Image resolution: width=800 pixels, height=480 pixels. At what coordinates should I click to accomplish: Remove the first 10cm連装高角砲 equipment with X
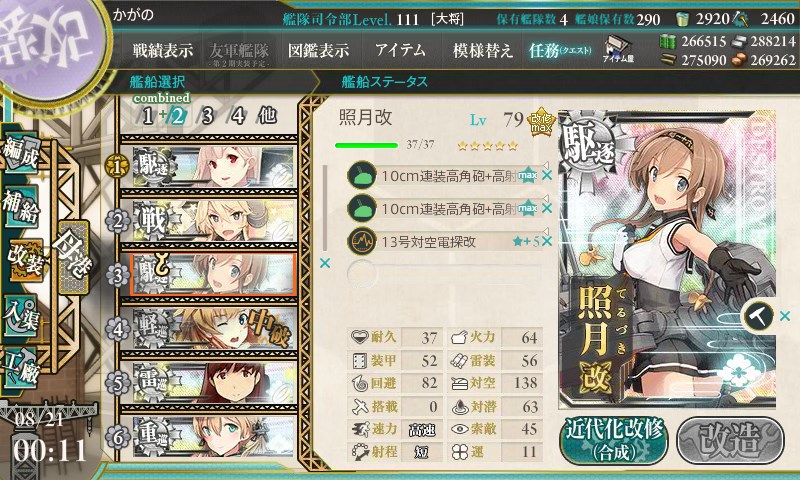click(547, 175)
